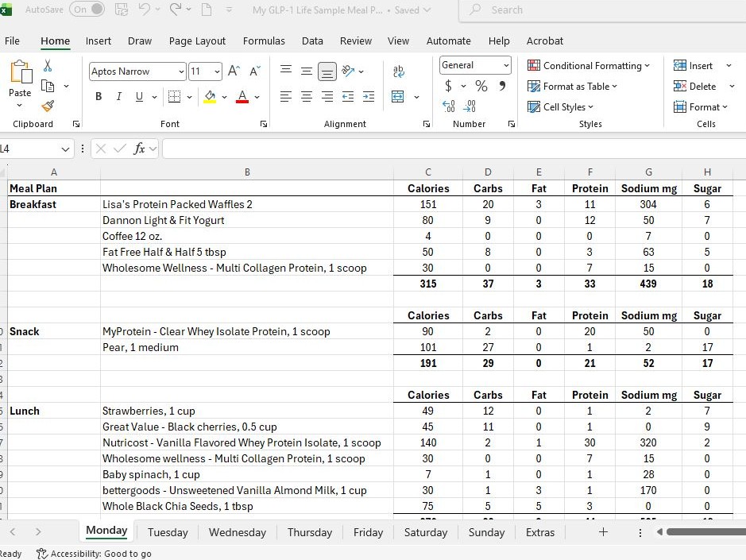Open the General number format dropdown
This screenshot has height=560, width=746.
pos(506,65)
